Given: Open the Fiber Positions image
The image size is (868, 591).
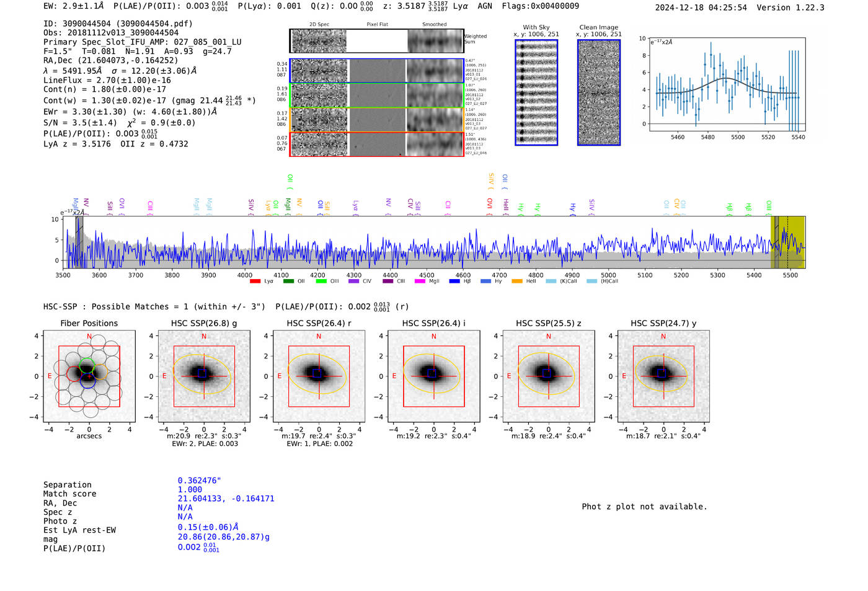Looking at the screenshot, I should click(89, 376).
